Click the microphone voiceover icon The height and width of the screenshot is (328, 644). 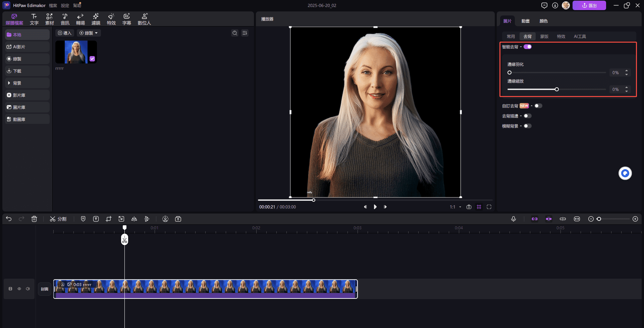[514, 219]
